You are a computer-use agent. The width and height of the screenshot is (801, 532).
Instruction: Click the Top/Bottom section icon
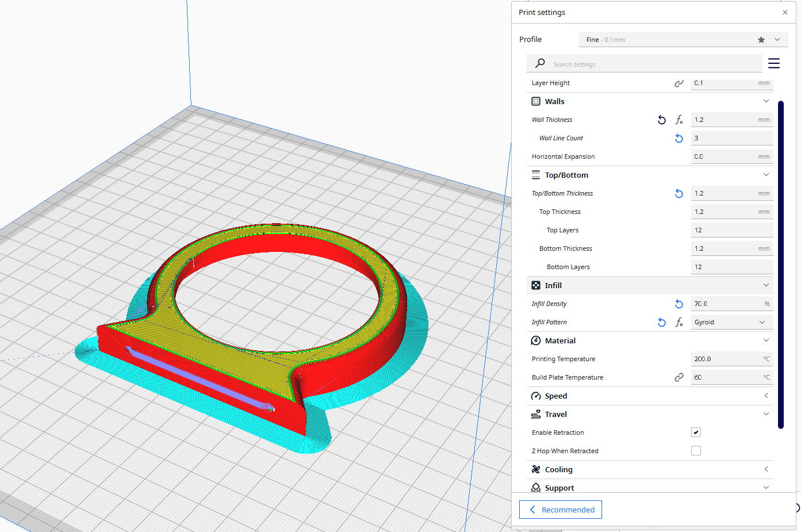pos(536,175)
